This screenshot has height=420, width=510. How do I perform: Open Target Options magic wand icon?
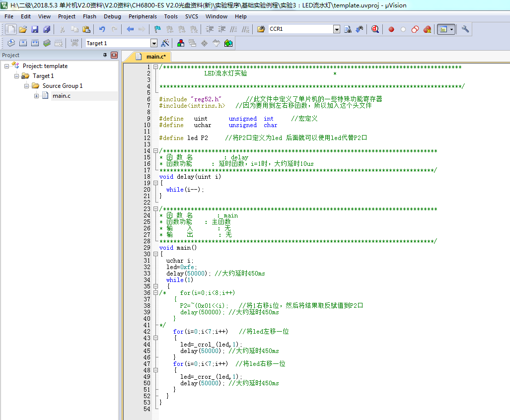[x=165, y=43]
